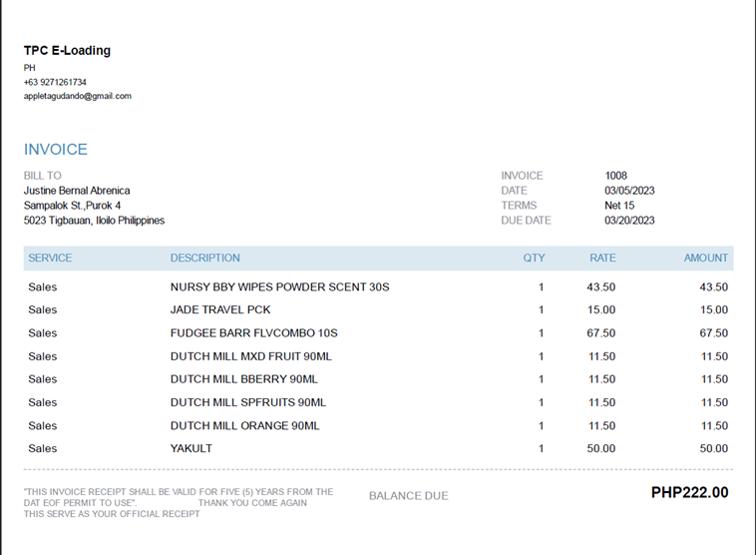The width and height of the screenshot is (756, 555).
Task: Select NURSY BBY WIPES POWDER SCENT 30S
Action: click(x=279, y=287)
